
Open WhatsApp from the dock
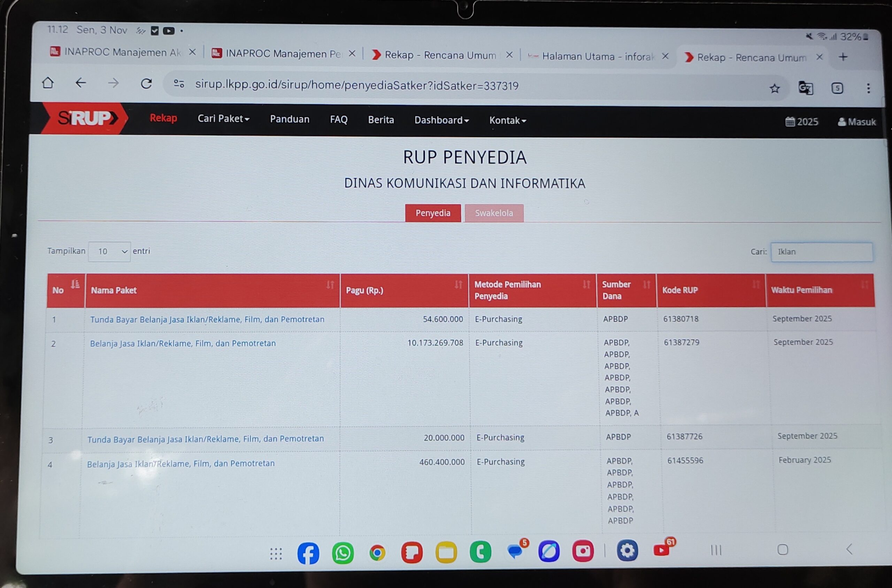click(x=343, y=553)
